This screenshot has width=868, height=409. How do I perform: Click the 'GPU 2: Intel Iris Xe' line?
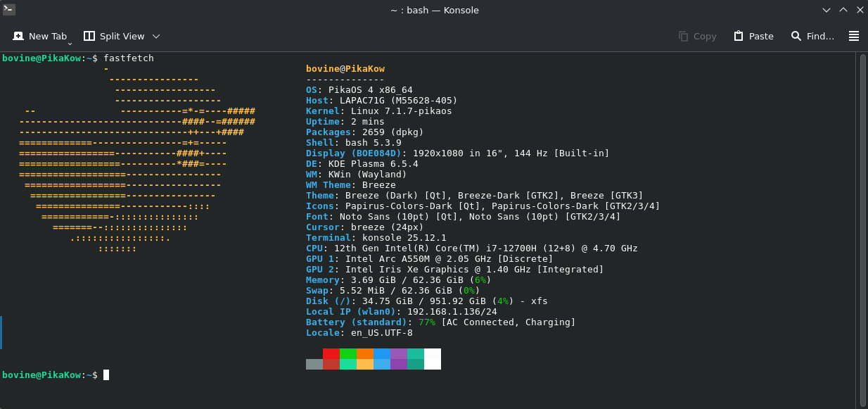(x=455, y=270)
